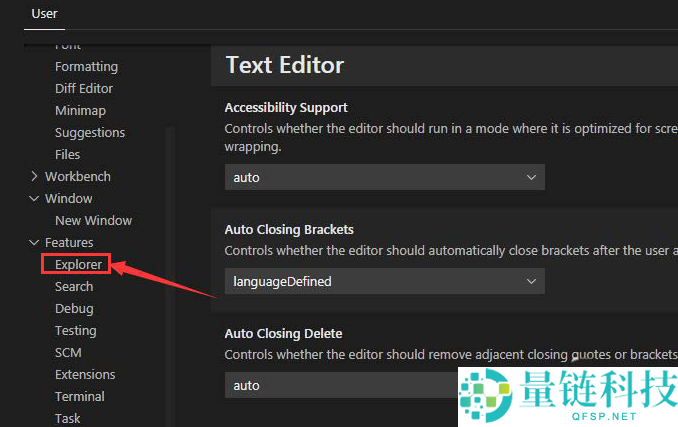The width and height of the screenshot is (678, 427).
Task: Select Explorer under Features
Action: click(x=78, y=265)
